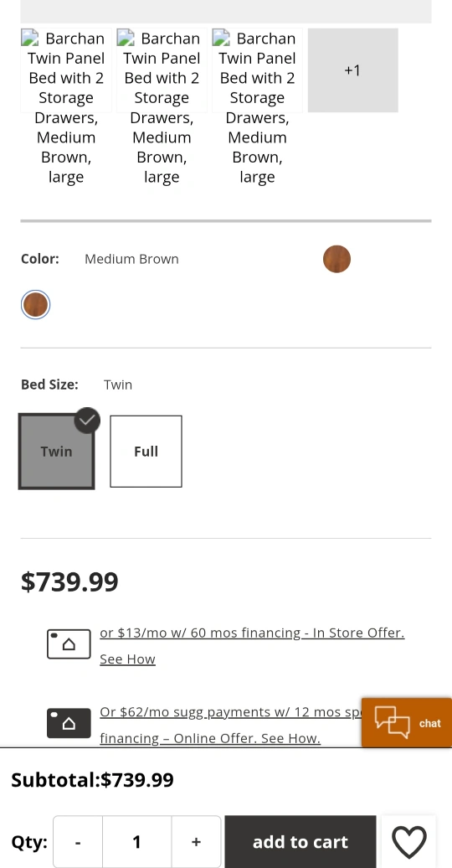The height and width of the screenshot is (868, 452).
Task: Decrease quantity with the minus button
Action: pos(78,842)
